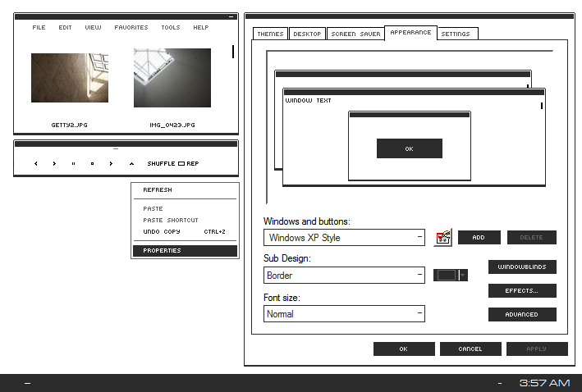582x392 pixels.
Task: Open the View menu
Action: 93,27
